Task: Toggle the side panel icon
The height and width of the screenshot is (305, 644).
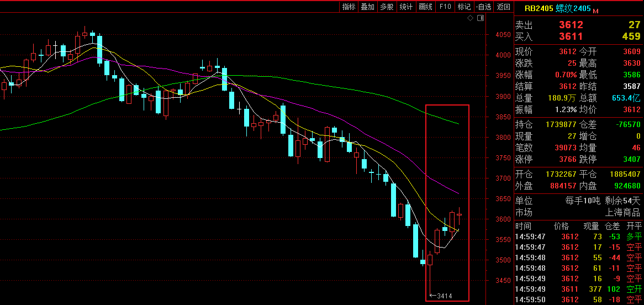Action: tap(480, 18)
